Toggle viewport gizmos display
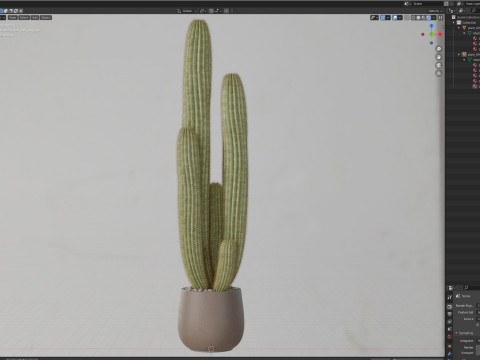This screenshot has height=360, width=480. (x=383, y=17)
